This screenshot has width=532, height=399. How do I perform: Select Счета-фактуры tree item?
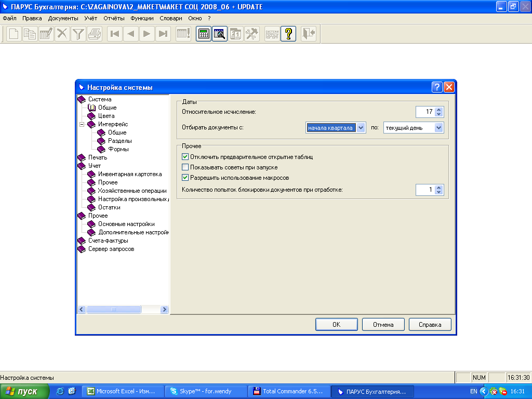(x=108, y=241)
